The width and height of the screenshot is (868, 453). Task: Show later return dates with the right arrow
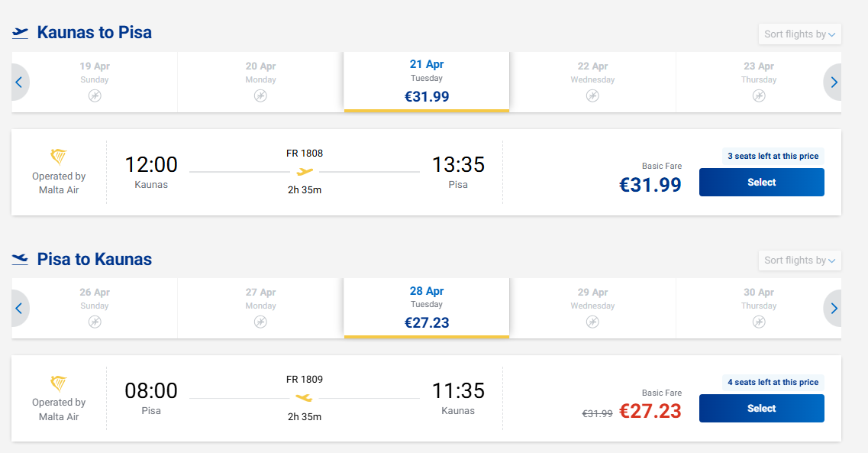(834, 309)
